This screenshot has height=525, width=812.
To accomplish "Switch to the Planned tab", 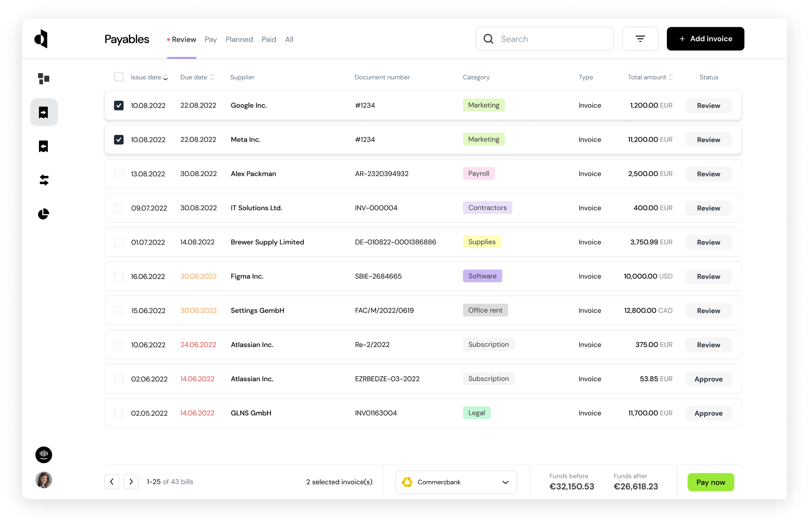I will [239, 40].
